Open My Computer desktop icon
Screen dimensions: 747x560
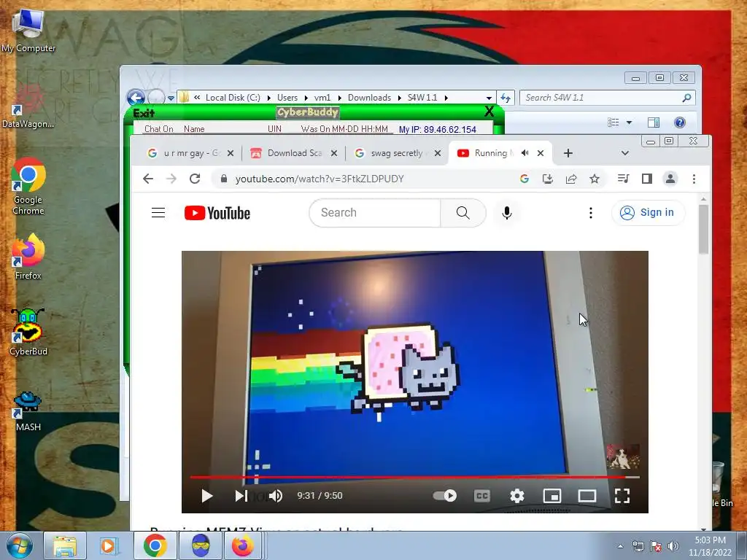28,29
